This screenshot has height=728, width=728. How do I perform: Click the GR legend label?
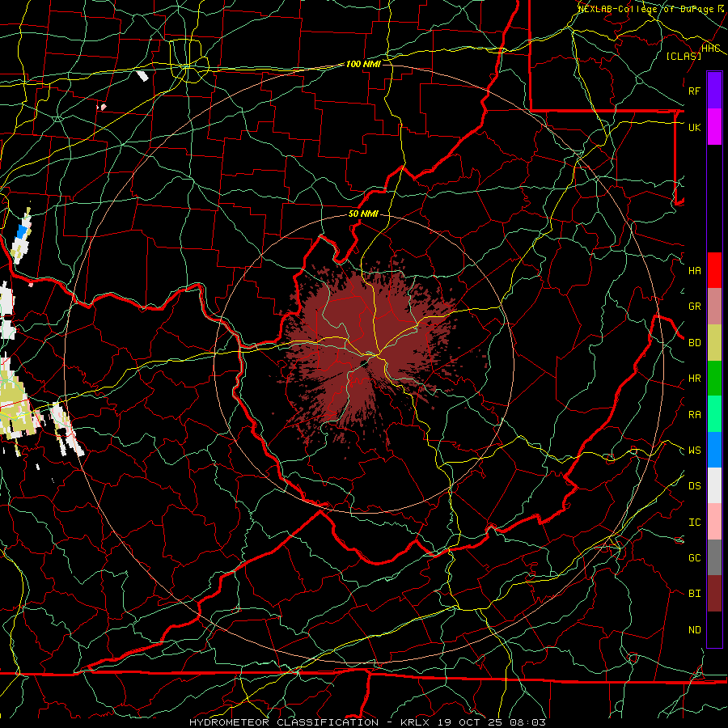coord(694,307)
